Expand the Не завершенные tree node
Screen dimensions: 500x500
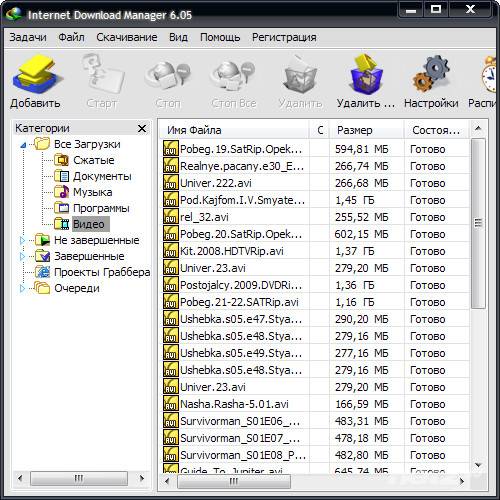pos(22,240)
